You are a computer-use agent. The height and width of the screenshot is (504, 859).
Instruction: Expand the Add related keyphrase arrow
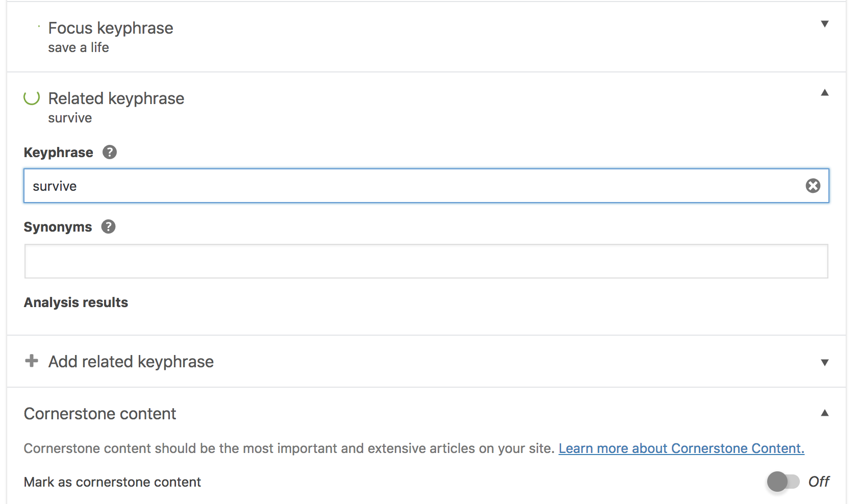(824, 363)
